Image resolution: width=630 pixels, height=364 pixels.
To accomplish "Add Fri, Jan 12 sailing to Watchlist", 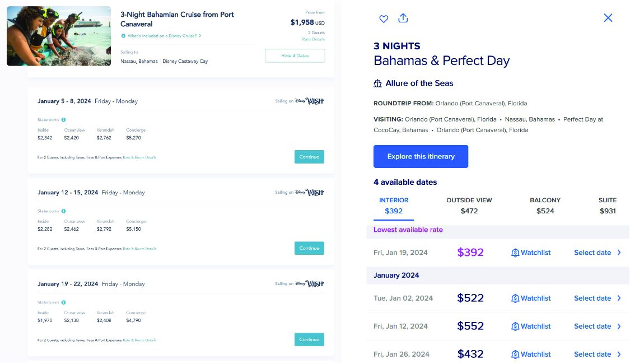I will coord(531,326).
